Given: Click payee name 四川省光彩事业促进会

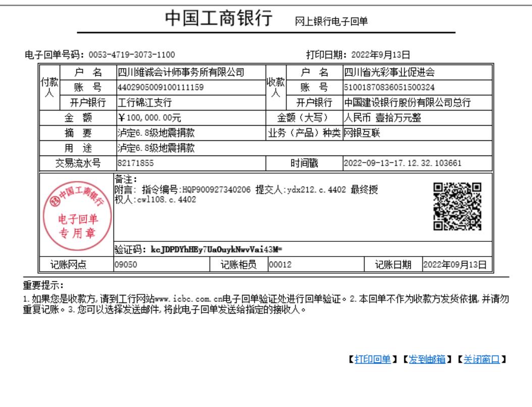Looking at the screenshot, I should tap(389, 72).
